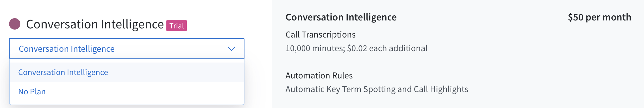Click the selected plan text inside the select box
The width and height of the screenshot is (644, 108).
click(67, 49)
